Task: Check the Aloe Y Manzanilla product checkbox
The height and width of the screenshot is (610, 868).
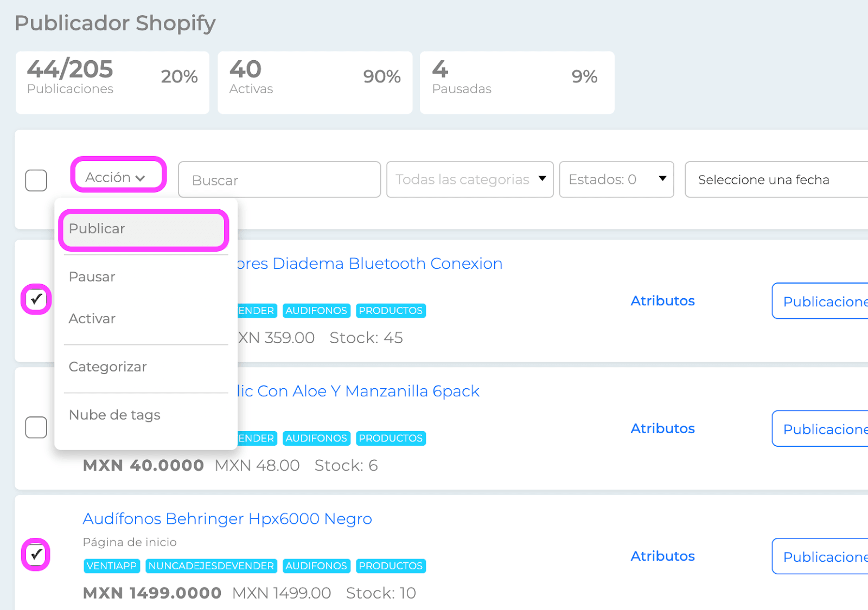Action: pyautogui.click(x=36, y=427)
